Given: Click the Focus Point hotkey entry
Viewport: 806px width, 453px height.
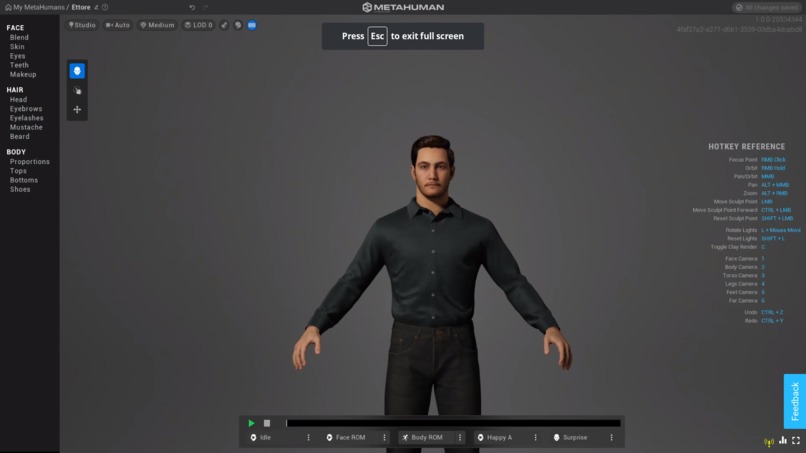Looking at the screenshot, I should coord(757,159).
